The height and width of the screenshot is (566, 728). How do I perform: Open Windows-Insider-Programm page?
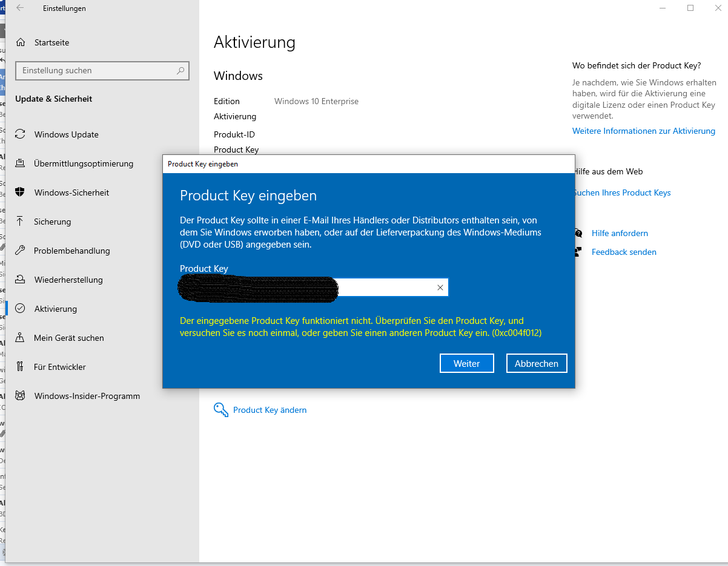point(87,396)
